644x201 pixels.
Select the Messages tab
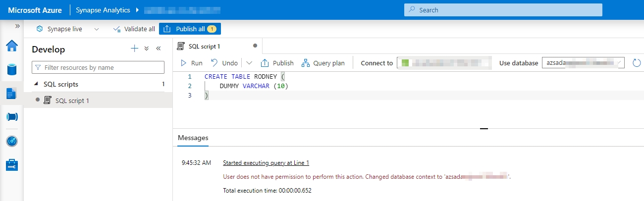coord(193,138)
